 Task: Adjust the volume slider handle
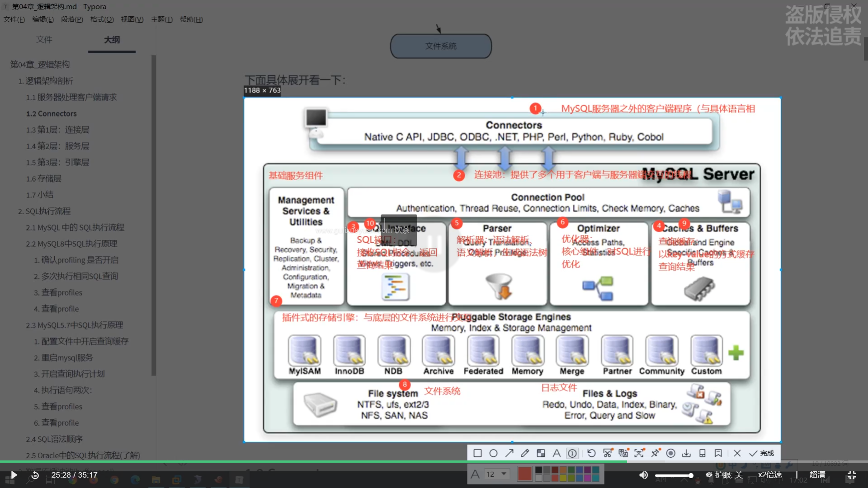(691, 475)
